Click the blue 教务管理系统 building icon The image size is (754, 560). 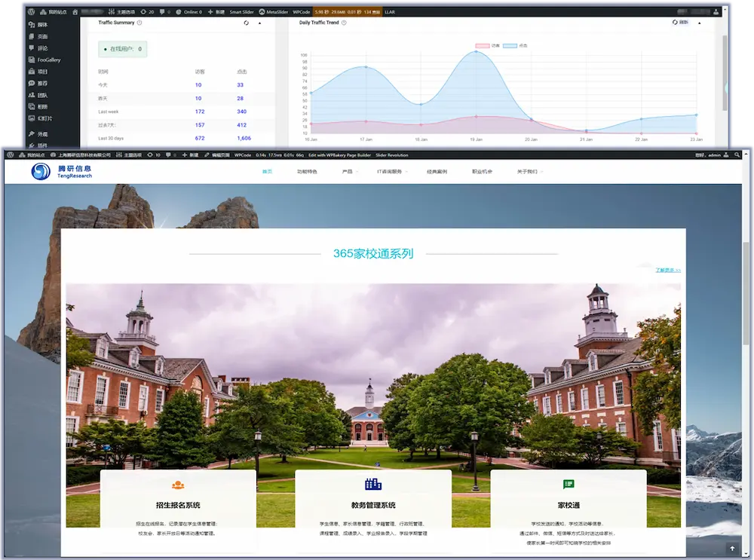point(372,484)
